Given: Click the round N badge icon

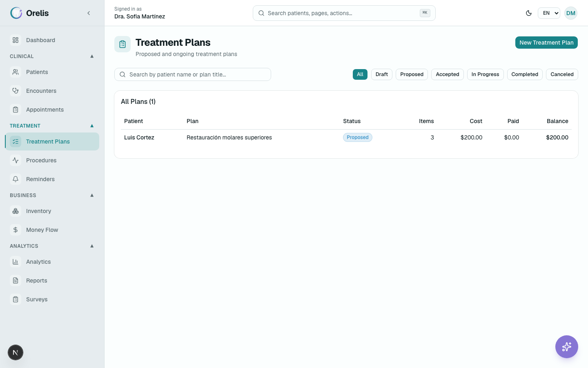Looking at the screenshot, I should coord(16,352).
